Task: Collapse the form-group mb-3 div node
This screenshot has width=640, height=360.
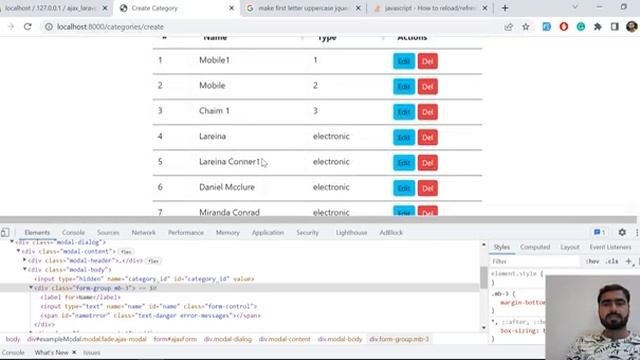Action: 31,288
